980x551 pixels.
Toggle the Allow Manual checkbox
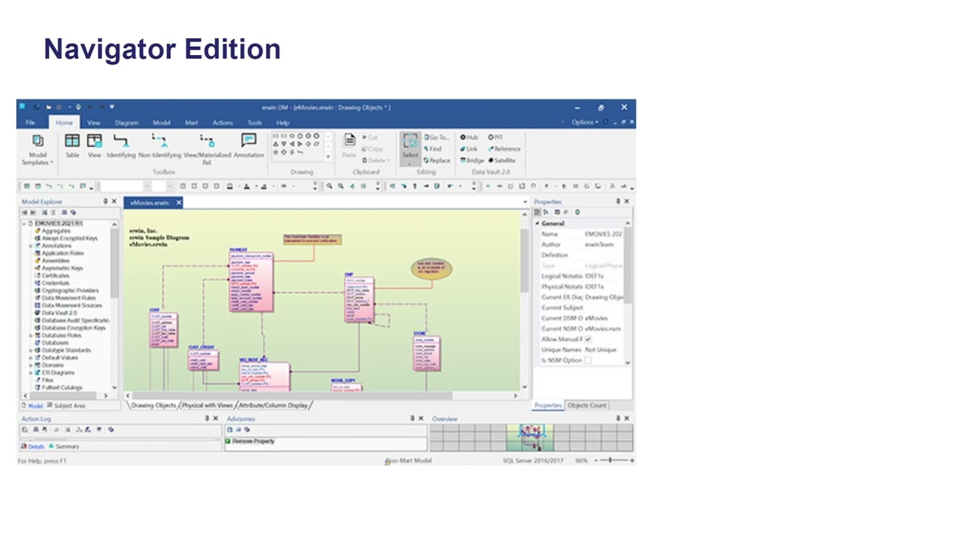pos(588,339)
